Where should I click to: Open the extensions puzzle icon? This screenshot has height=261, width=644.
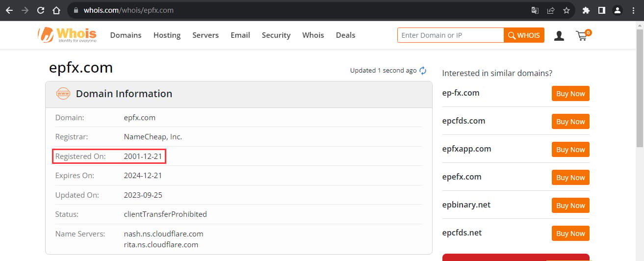[x=586, y=10]
